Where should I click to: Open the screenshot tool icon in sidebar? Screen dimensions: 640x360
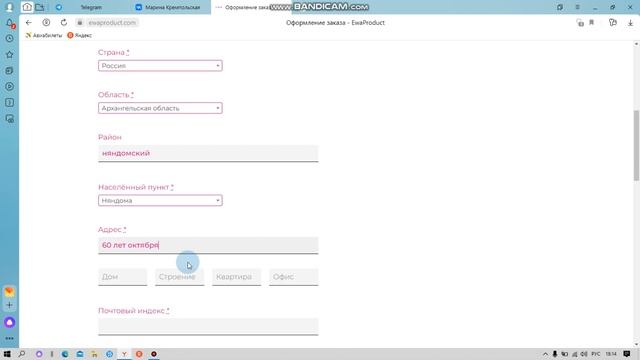[9, 119]
